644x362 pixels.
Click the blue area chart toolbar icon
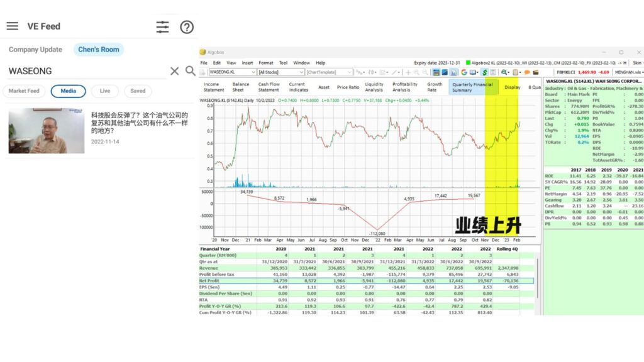coord(445,72)
